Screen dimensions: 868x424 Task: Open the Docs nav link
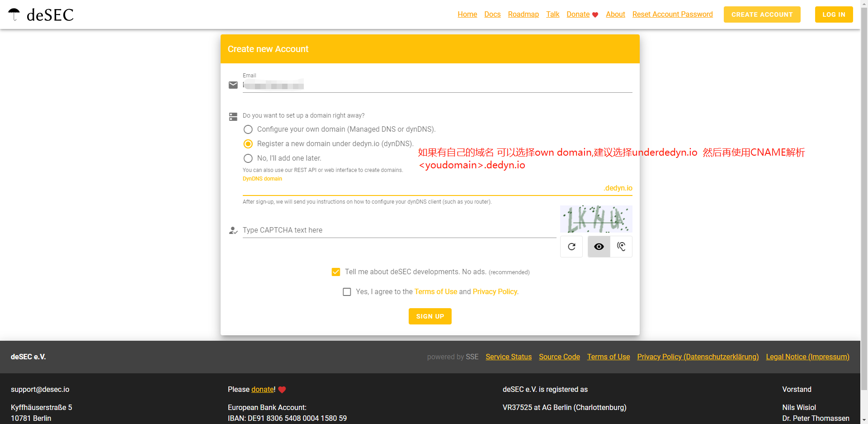pos(492,14)
